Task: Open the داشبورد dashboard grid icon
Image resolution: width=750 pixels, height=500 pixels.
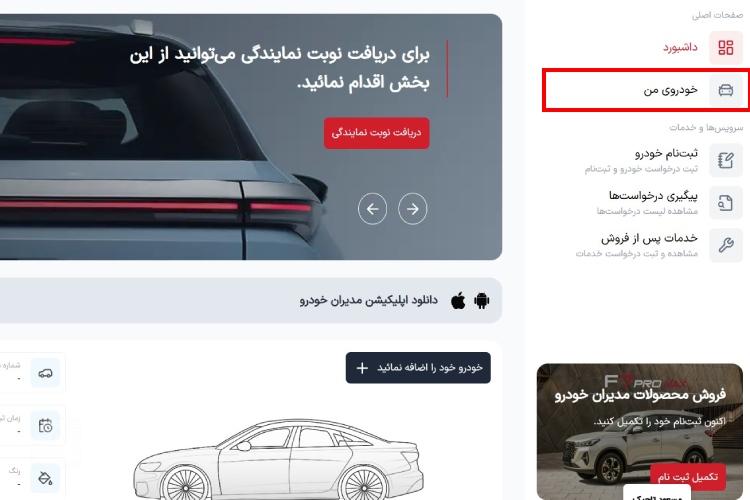Action: click(726, 47)
